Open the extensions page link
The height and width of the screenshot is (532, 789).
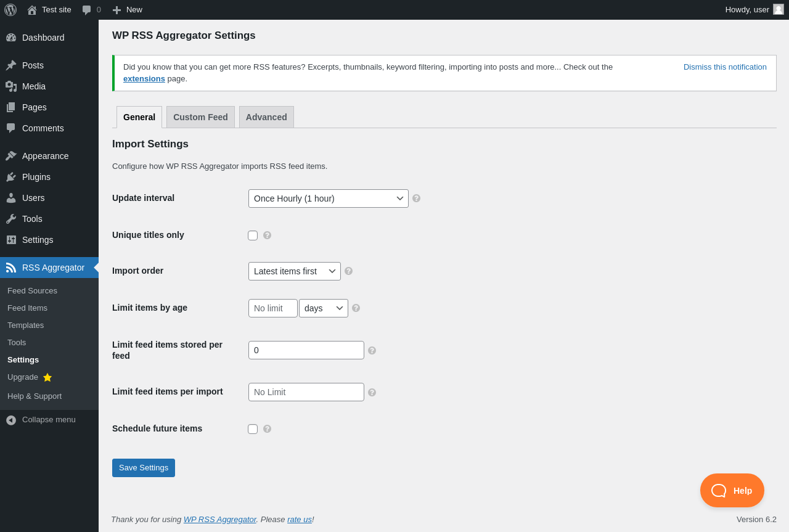tap(144, 79)
